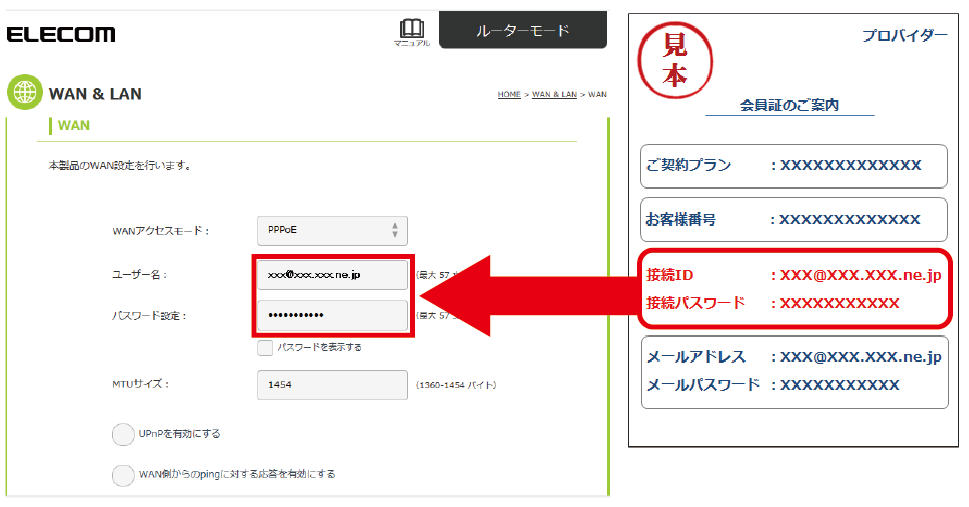Viewport: 969px width, 507px height.
Task: Enable the show password checkbox
Action: (x=265, y=347)
